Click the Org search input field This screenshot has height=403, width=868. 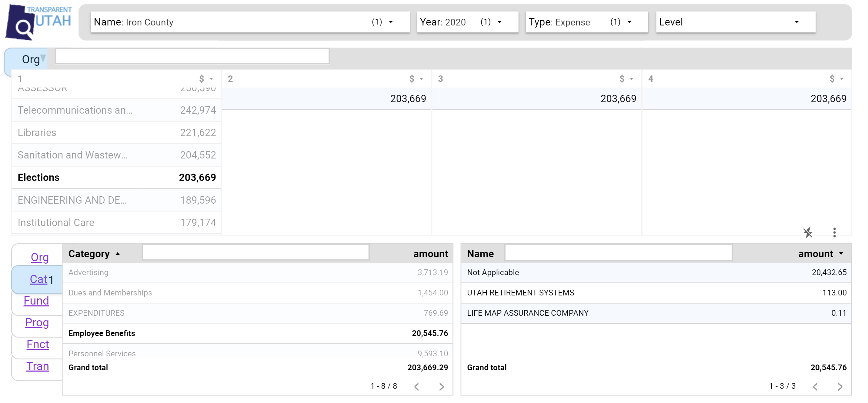click(192, 56)
